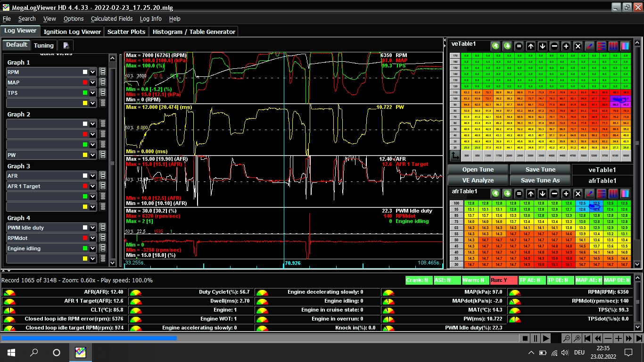This screenshot has width=644, height=362.
Task: Toggle the MAP AE status indicator
Action: (588, 280)
